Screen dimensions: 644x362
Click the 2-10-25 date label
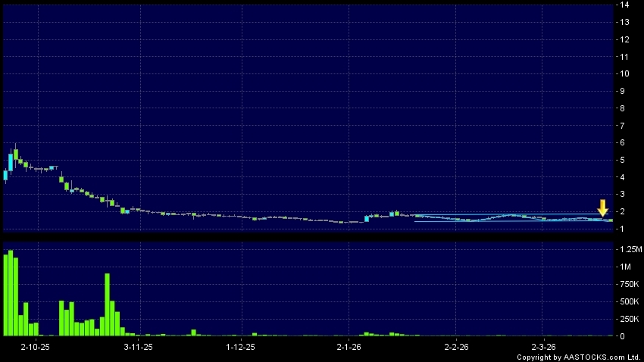(x=35, y=346)
